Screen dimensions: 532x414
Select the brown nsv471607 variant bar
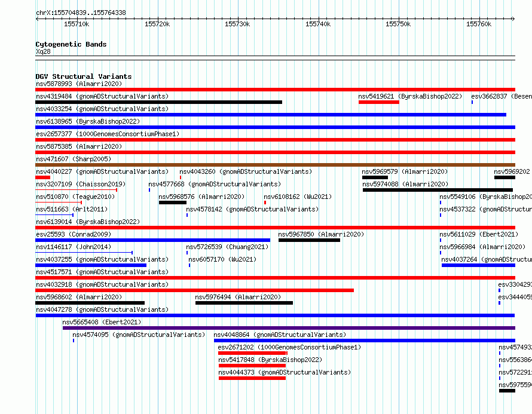275,165
